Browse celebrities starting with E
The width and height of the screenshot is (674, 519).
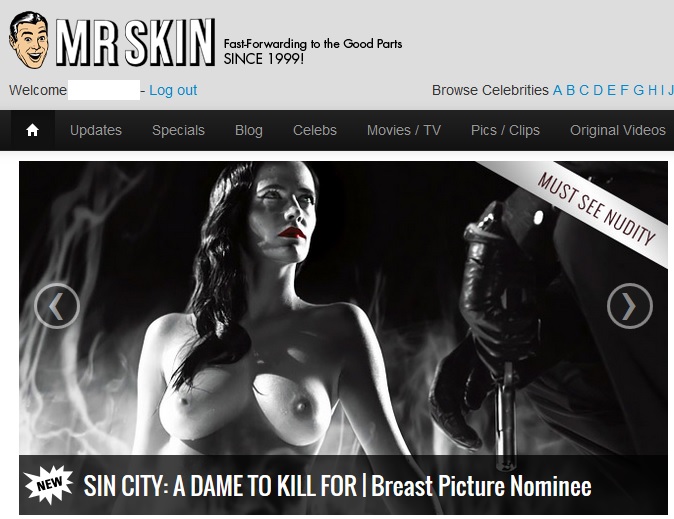612,90
